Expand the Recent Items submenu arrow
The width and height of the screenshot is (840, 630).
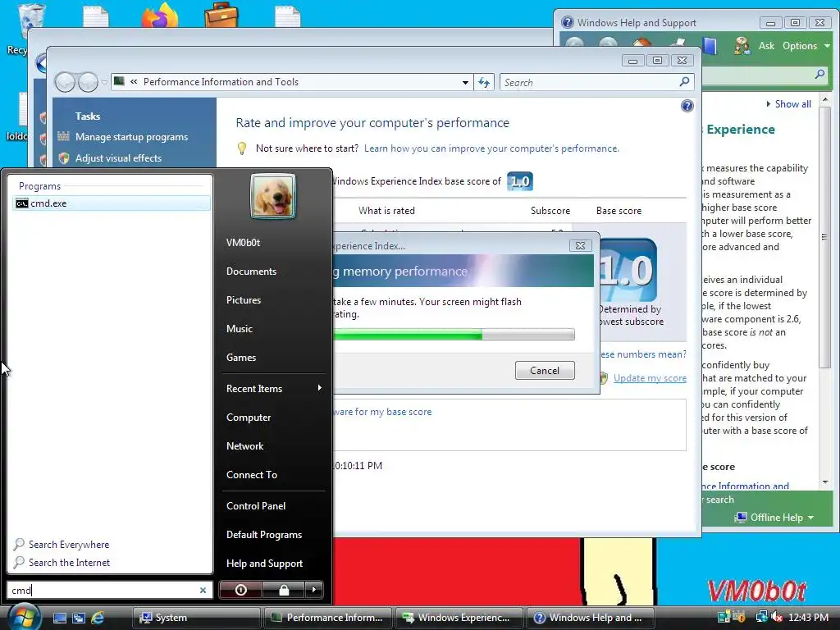click(319, 388)
